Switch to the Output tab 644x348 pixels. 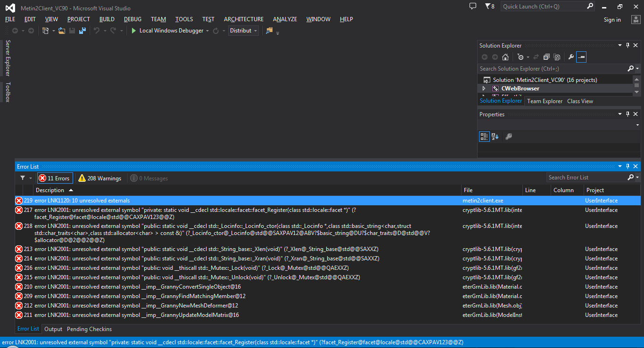click(53, 329)
